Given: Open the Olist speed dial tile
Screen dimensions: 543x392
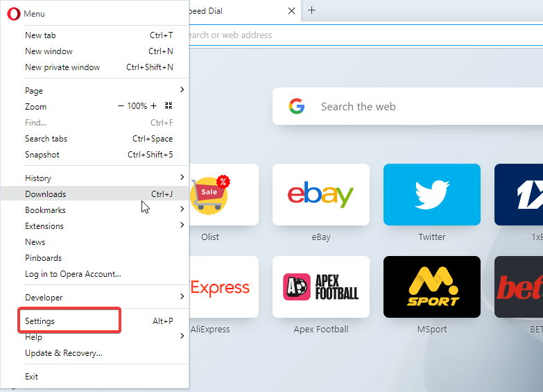Looking at the screenshot, I should click(224, 194).
